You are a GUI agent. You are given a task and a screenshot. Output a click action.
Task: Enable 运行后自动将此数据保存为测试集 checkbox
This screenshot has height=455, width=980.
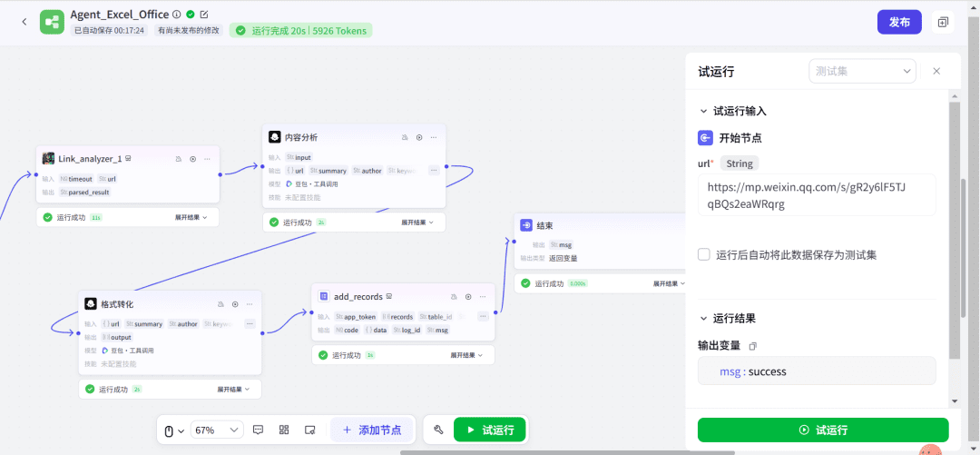(x=704, y=255)
